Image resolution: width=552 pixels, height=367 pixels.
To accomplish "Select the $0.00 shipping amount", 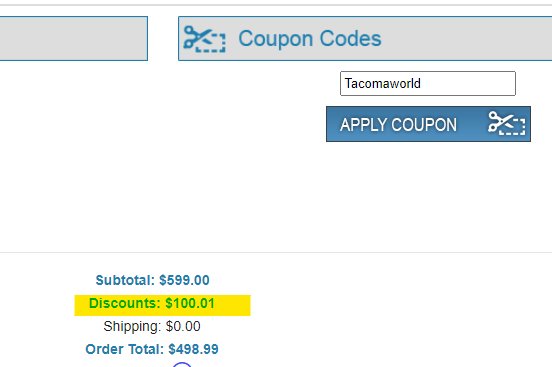I will [x=183, y=326].
